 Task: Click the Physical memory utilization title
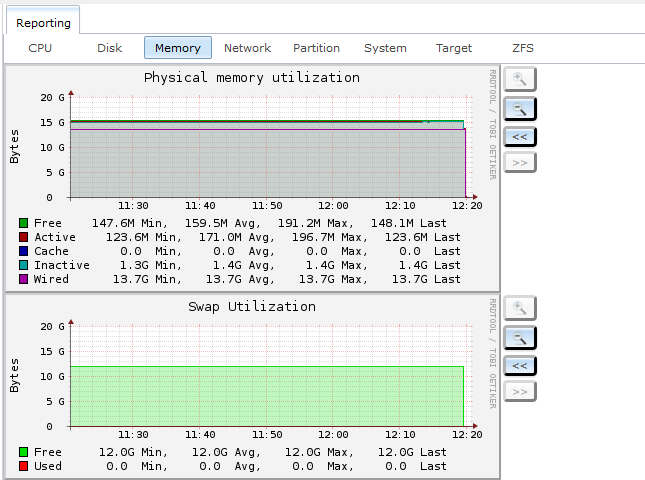[252, 78]
